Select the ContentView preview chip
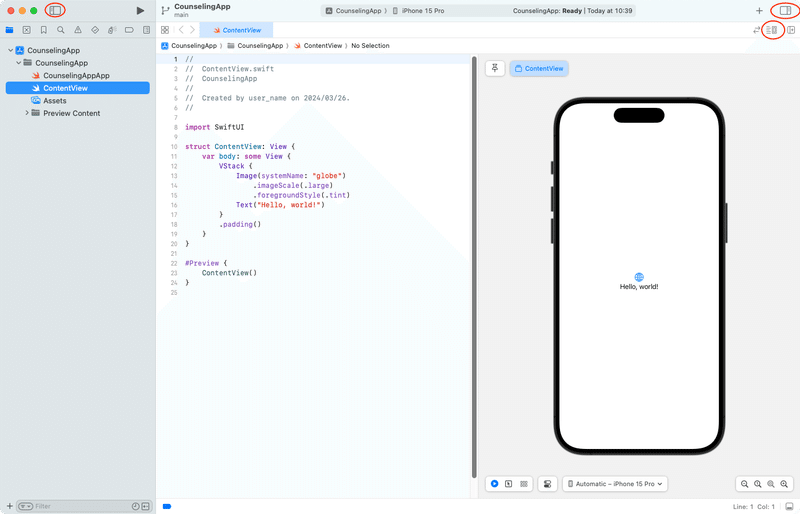This screenshot has height=514, width=800. (x=539, y=68)
